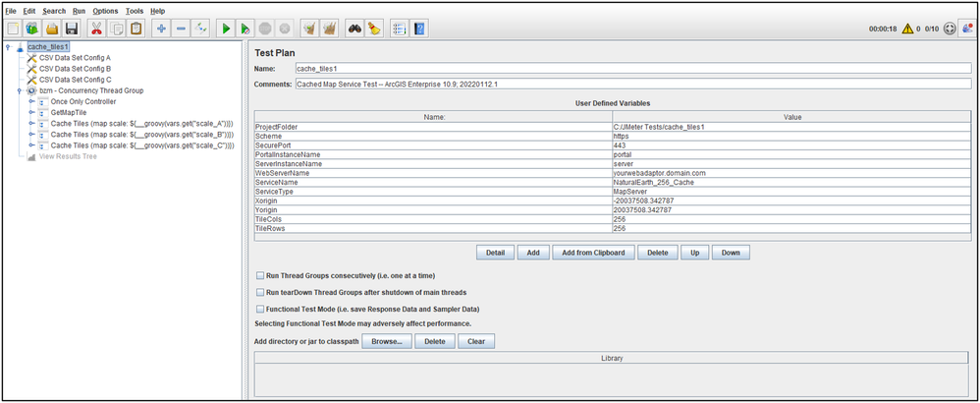Open the Templates toolbar icon
This screenshot has width=980, height=403.
(x=32, y=29)
